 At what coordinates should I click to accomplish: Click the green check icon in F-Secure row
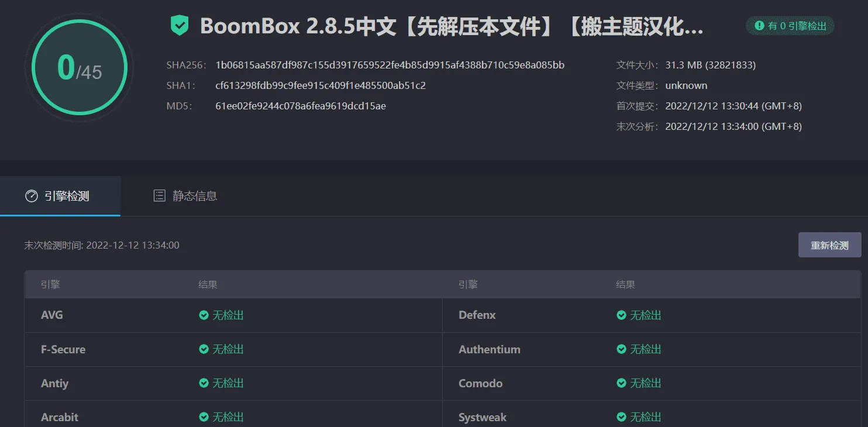[x=204, y=349]
